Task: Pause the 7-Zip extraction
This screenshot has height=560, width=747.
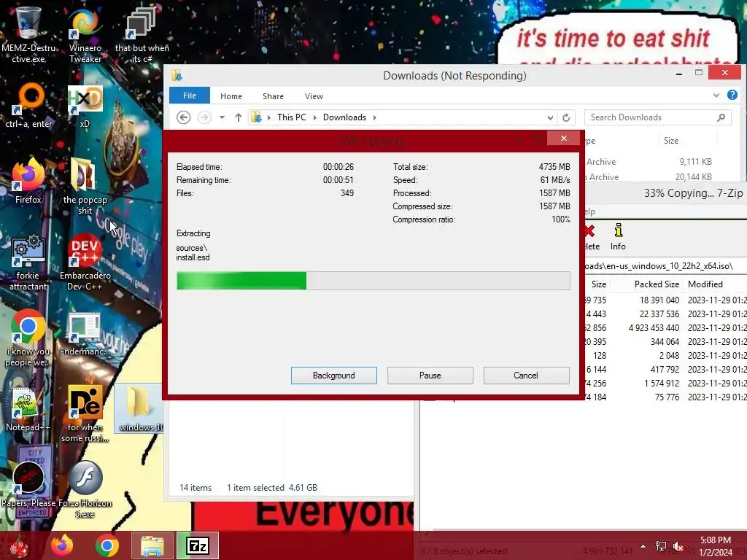Action: tap(430, 376)
